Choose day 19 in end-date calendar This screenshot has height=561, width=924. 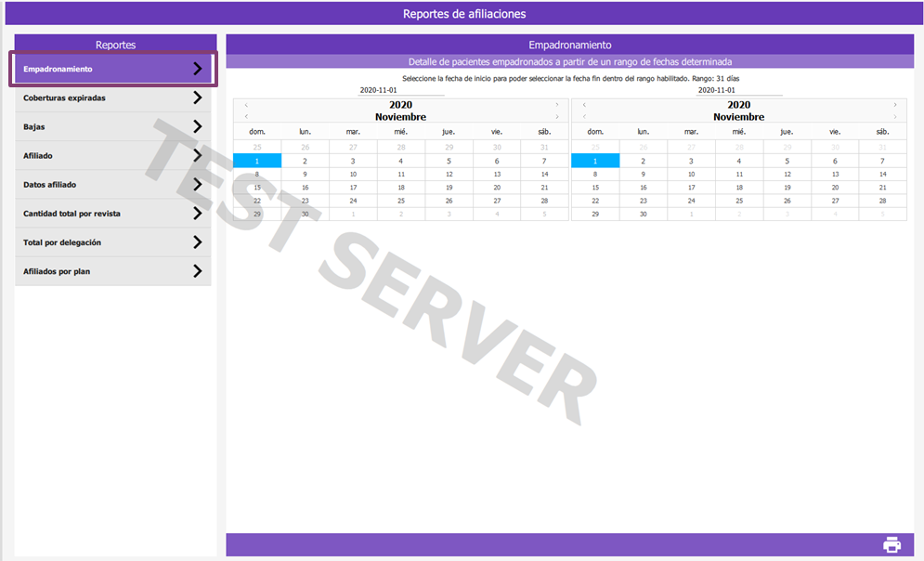pos(787,188)
